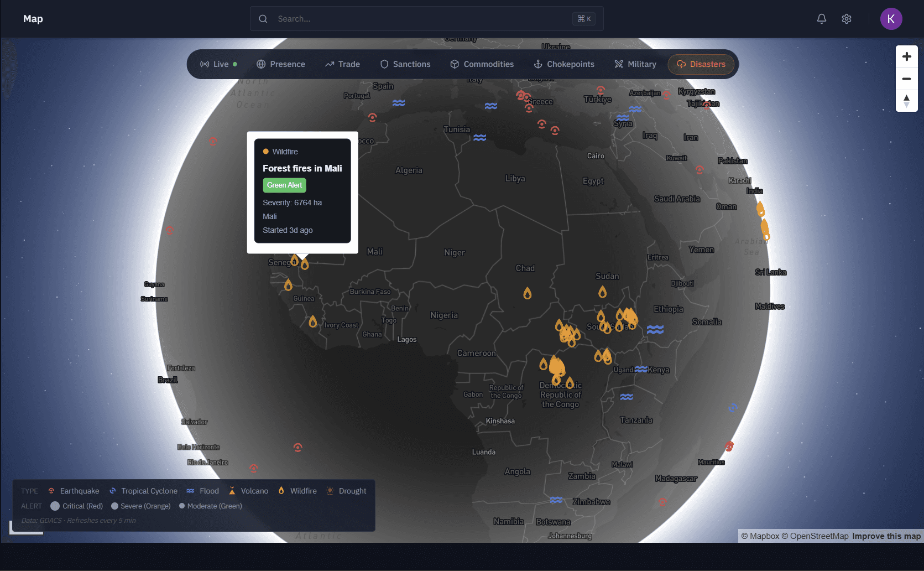Select the Flood legend icon
Viewport: 924px width, 571px height.
click(x=191, y=490)
